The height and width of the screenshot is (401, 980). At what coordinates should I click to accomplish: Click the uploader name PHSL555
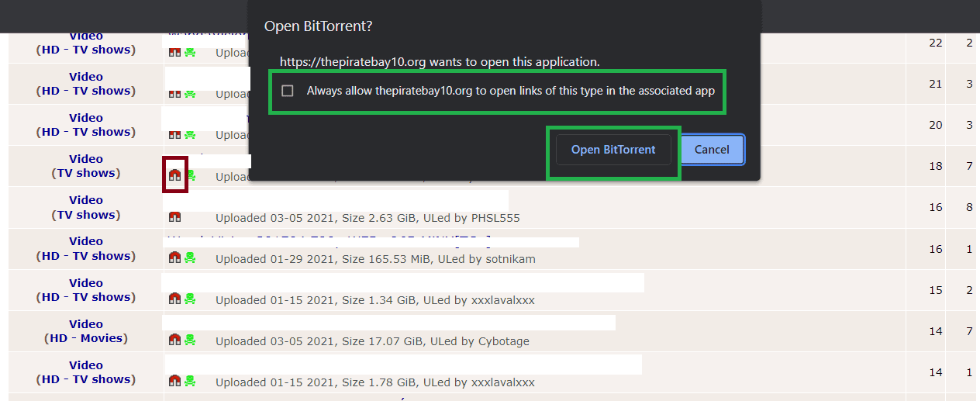495,218
